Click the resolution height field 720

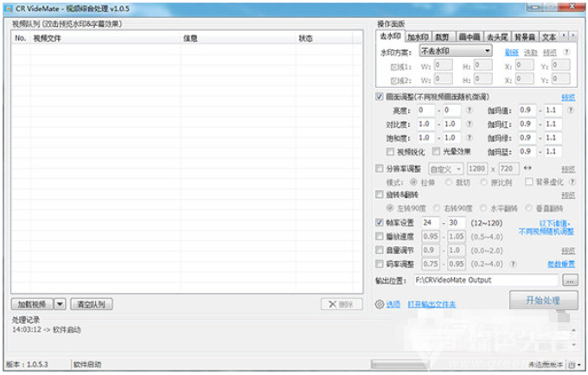pyautogui.click(x=508, y=169)
